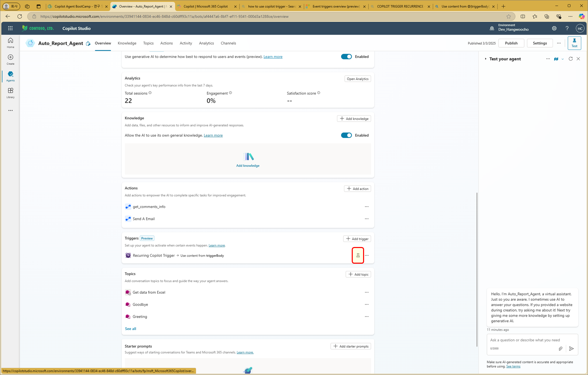Toggle generative AI orchestration Enabled switch
This screenshot has width=588, height=375.
346,57
